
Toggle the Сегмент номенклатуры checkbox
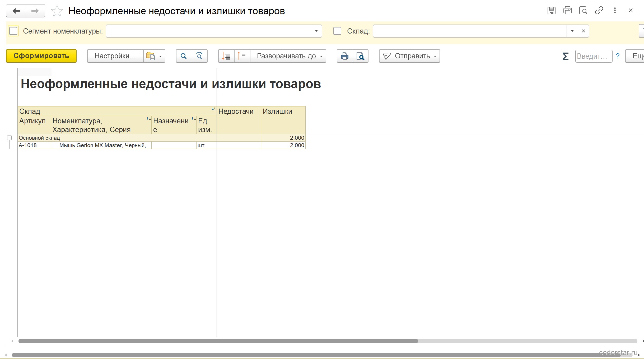[x=13, y=31]
